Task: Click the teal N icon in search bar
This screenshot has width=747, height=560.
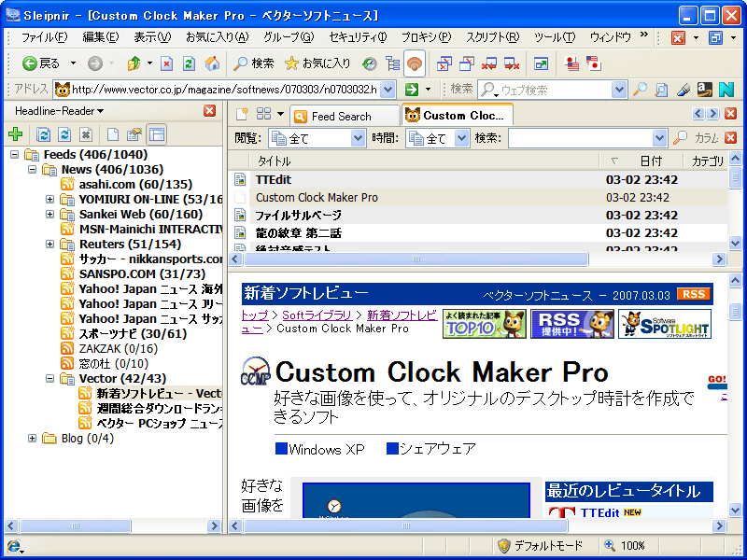Action: point(726,89)
